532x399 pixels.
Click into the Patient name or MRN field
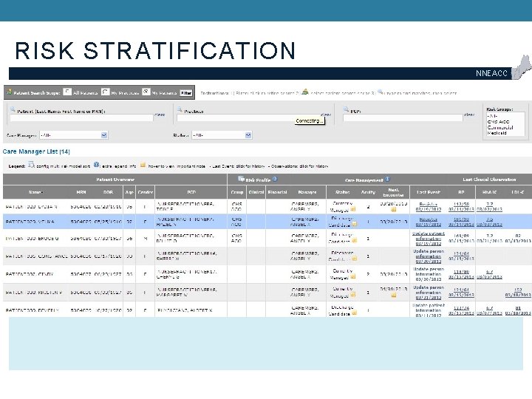point(81,118)
